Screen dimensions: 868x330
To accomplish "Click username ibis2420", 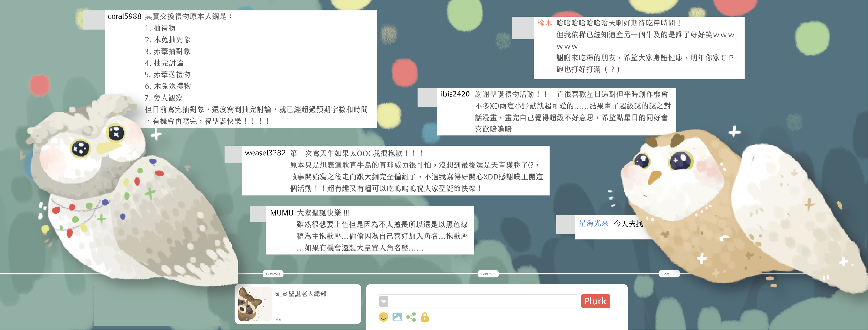I will coord(455,94).
